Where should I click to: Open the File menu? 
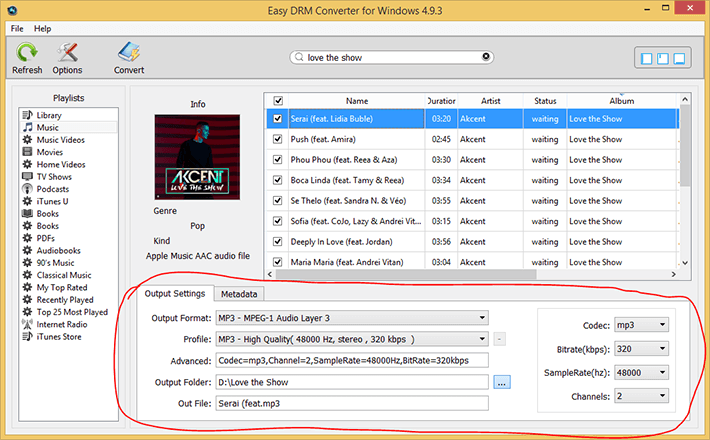pyautogui.click(x=17, y=29)
